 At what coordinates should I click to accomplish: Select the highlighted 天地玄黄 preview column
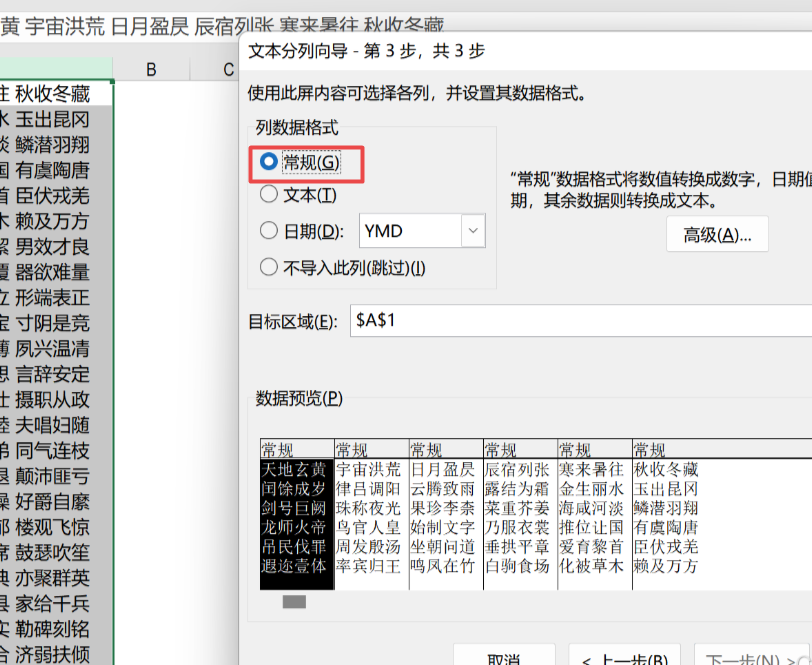click(x=295, y=517)
